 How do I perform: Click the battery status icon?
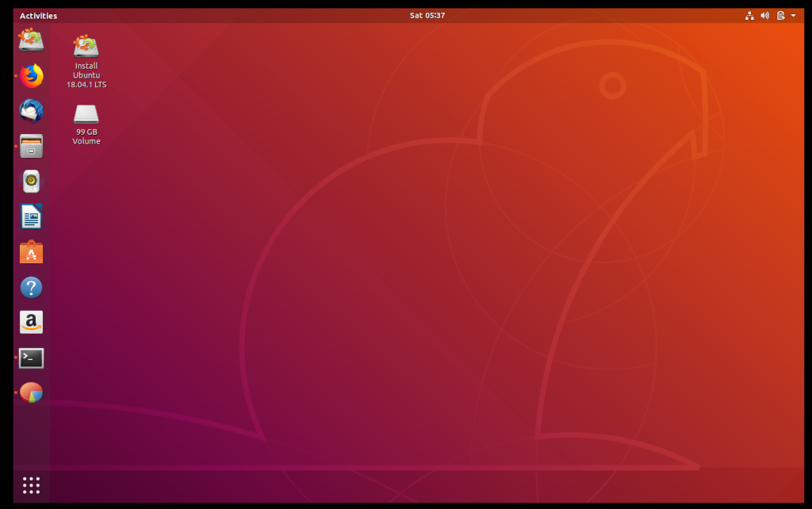[781, 15]
